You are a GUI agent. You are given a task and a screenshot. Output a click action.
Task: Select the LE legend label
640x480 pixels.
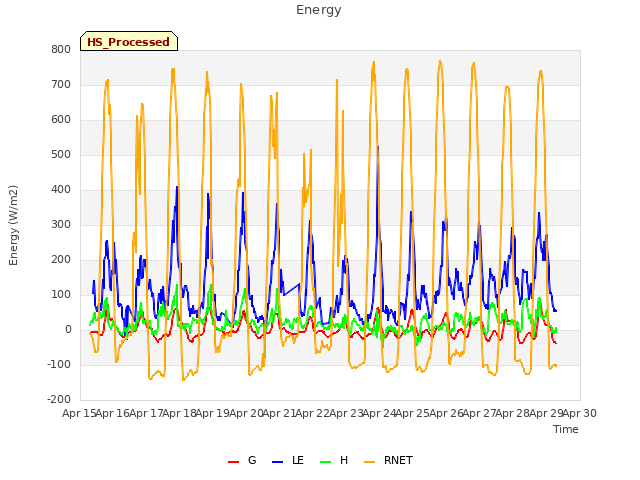point(298,460)
